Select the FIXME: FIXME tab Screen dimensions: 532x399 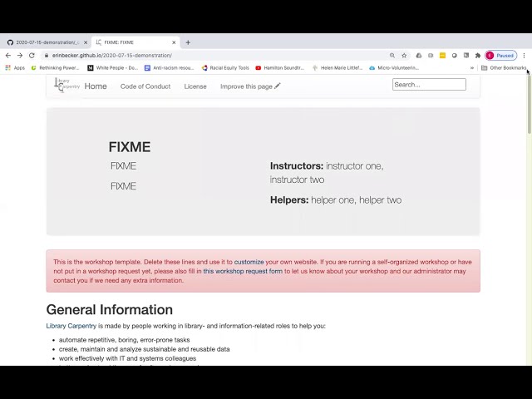(135, 42)
